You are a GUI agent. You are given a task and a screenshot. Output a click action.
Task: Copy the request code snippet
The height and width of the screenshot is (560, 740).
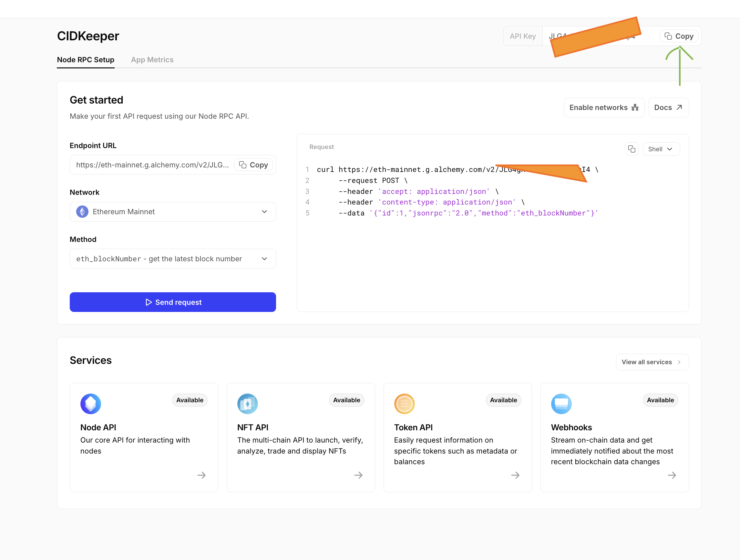tap(632, 149)
